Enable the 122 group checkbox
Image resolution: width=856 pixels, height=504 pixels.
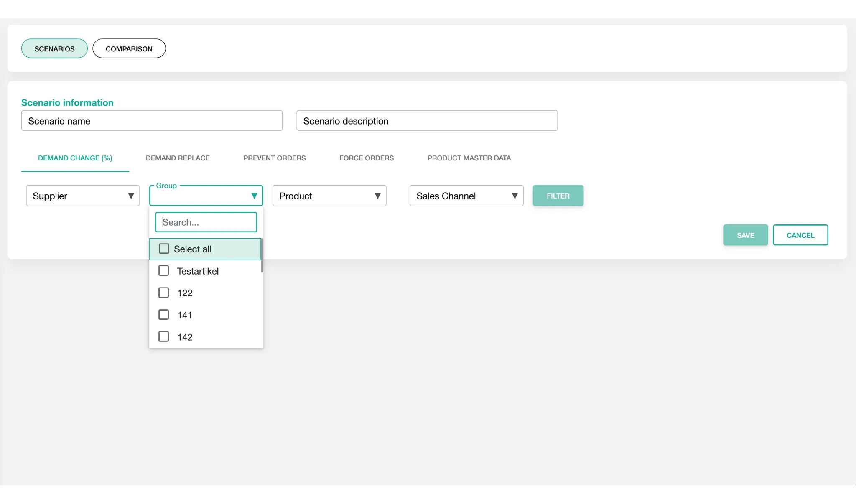tap(164, 293)
